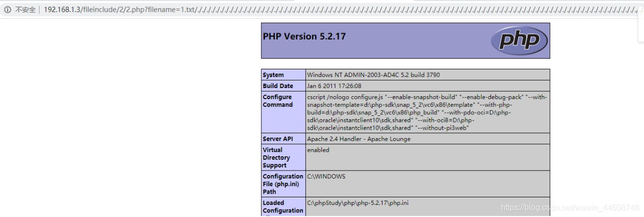Viewport: 644px width, 217px height.
Task: Select the "Server API" row label
Action: coord(278,139)
